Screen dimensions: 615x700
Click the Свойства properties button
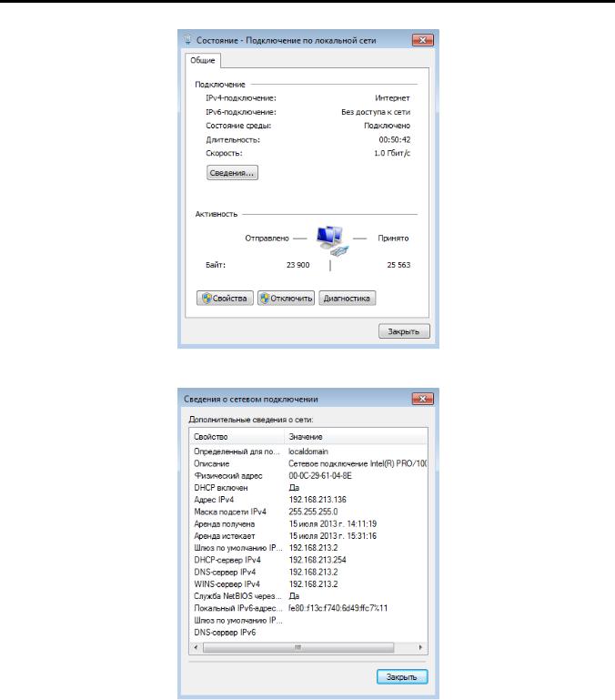pyautogui.click(x=225, y=299)
